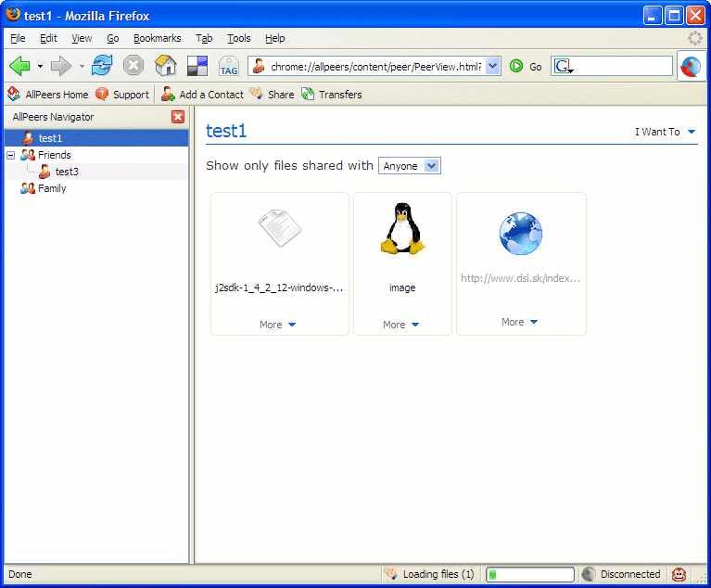This screenshot has height=588, width=711.
Task: Click the Share label in toolbar
Action: tap(281, 95)
